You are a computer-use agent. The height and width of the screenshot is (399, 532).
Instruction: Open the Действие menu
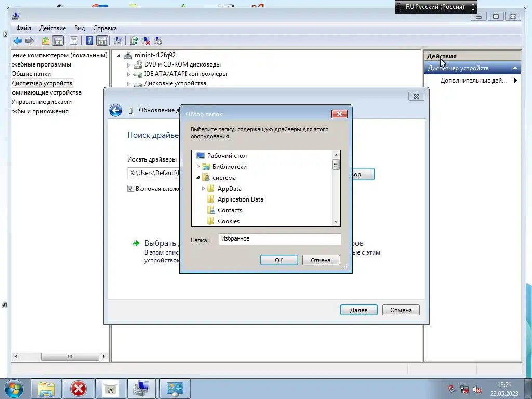click(x=52, y=28)
